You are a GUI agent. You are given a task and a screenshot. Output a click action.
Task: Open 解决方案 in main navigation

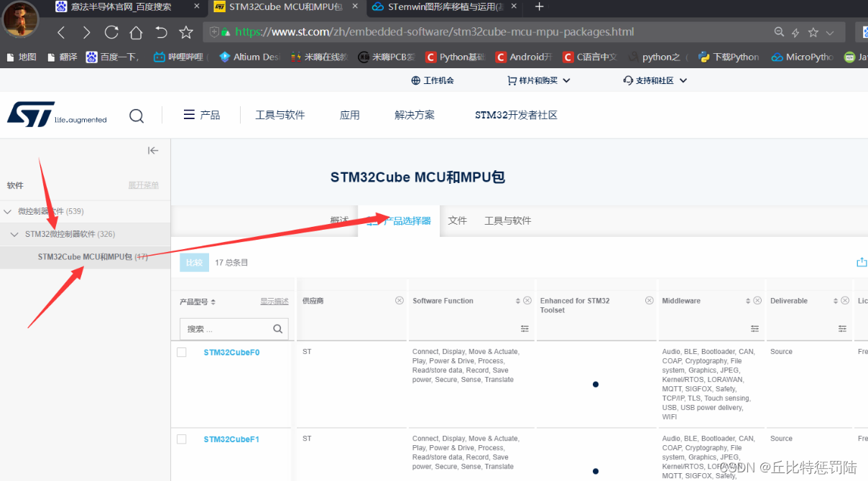click(x=415, y=115)
